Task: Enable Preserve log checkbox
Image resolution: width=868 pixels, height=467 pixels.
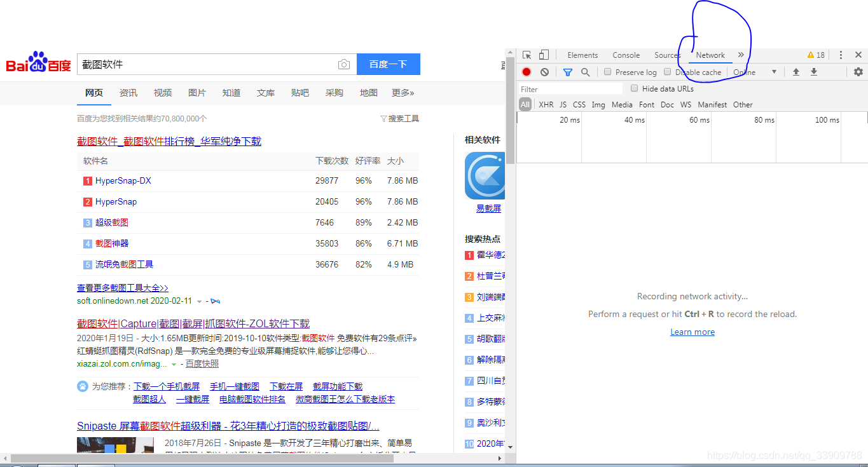Action: pyautogui.click(x=608, y=72)
